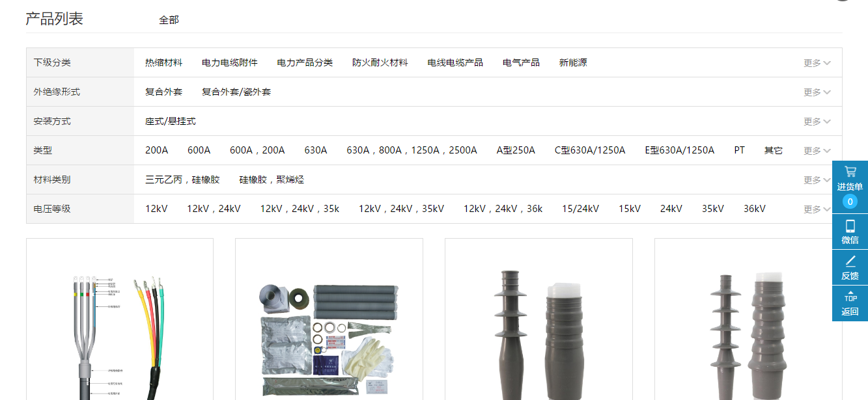This screenshot has width=868, height=400.
Task: Click the 新能源 category link
Action: pyautogui.click(x=572, y=62)
